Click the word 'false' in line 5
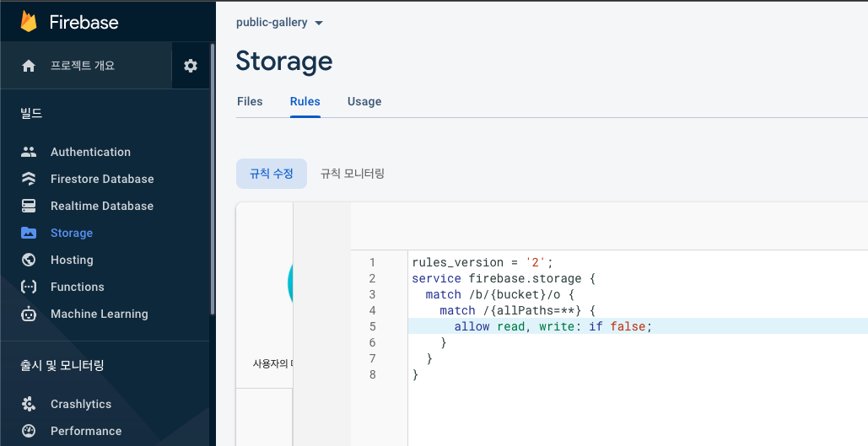This screenshot has width=868, height=446. coord(628,326)
